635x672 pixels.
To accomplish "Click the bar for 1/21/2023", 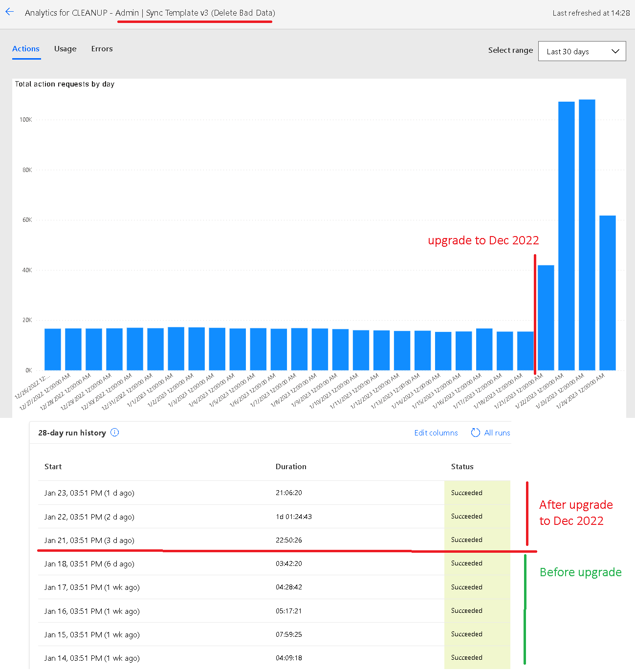I will coord(525,349).
